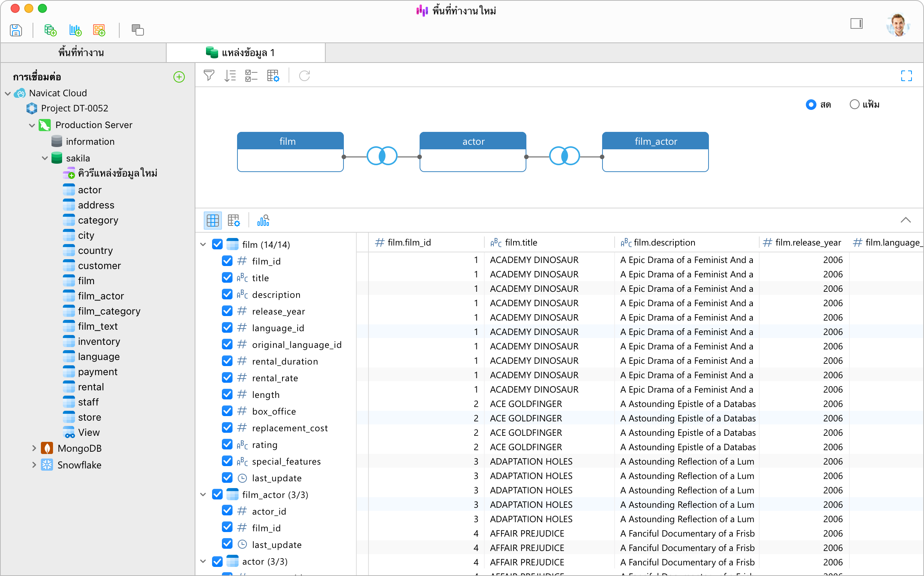
Task: Select the แฟ้ม radio option
Action: (x=854, y=104)
